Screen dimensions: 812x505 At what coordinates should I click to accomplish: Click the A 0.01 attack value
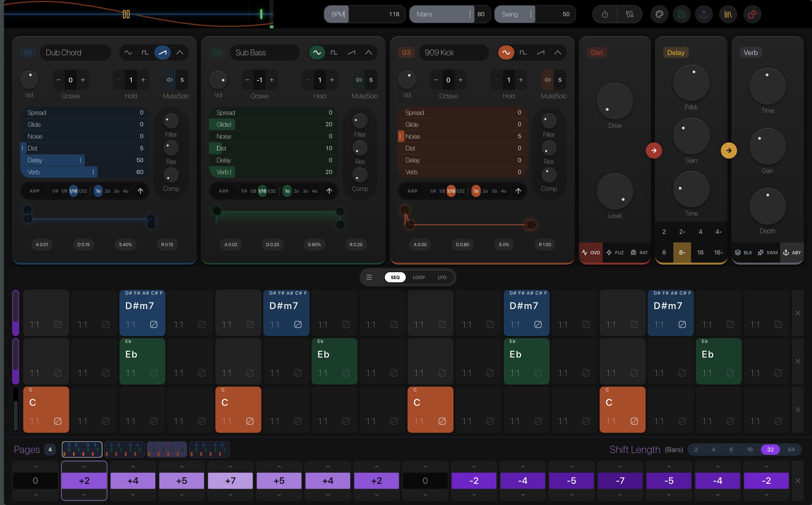pos(42,244)
